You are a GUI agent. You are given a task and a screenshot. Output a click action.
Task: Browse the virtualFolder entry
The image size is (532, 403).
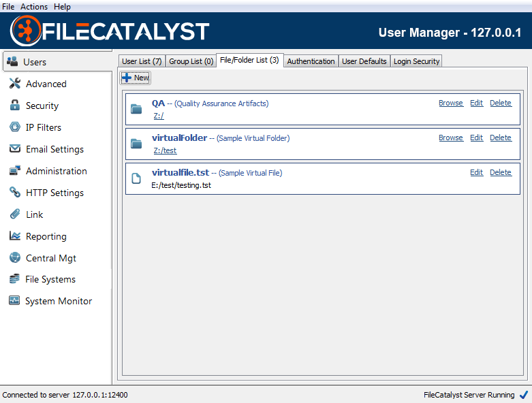[x=451, y=138]
